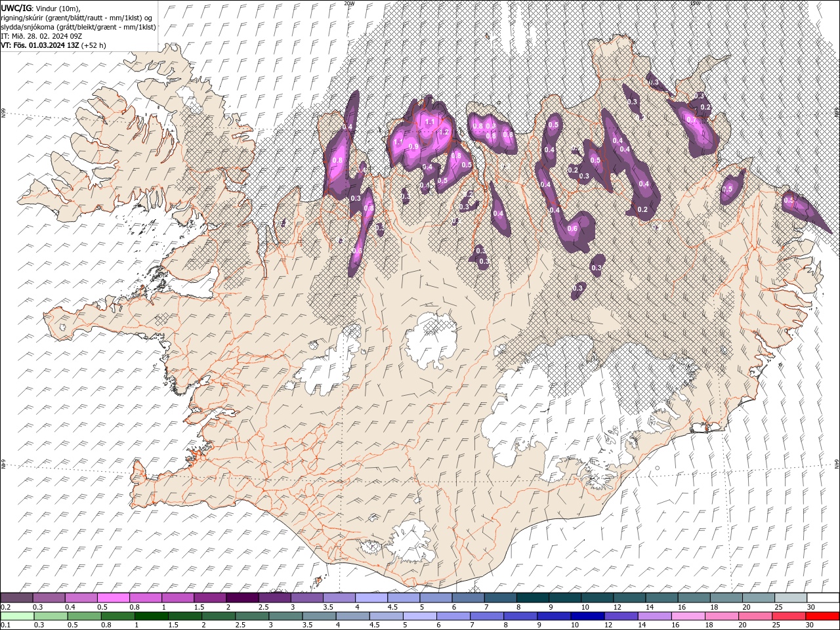
Task: Click the pale green 0.1–0.3 lower legend swatch
Action: pyautogui.click(x=17, y=616)
